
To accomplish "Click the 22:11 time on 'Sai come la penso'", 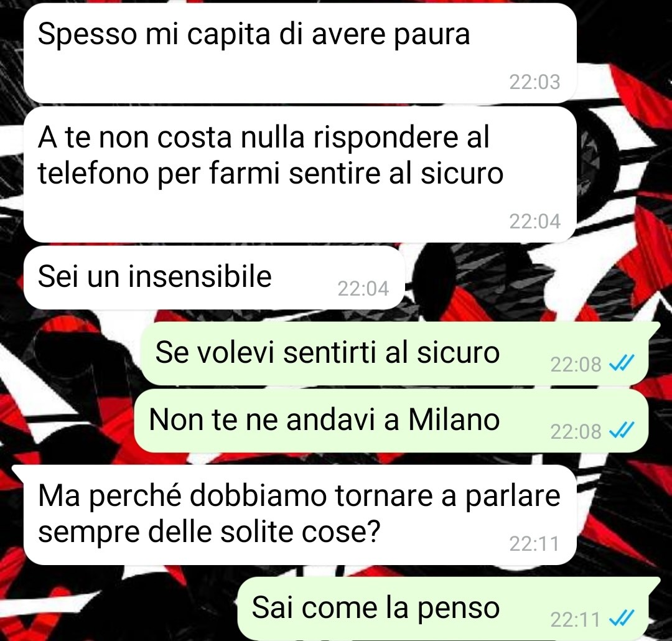I will click(576, 619).
